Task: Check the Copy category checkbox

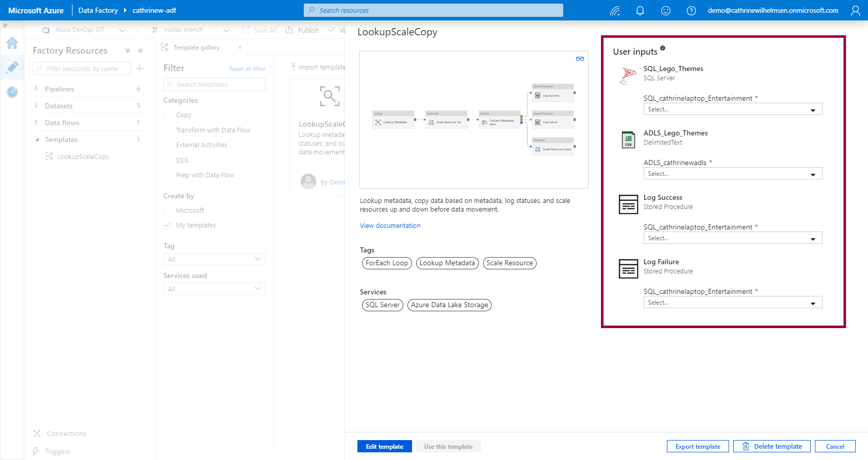Action: click(x=167, y=115)
